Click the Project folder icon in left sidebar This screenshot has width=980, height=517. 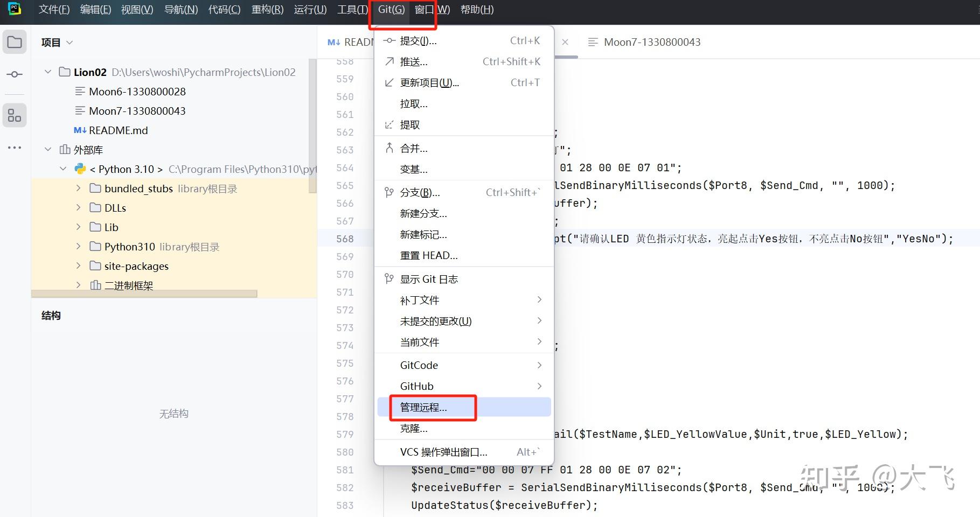15,41
